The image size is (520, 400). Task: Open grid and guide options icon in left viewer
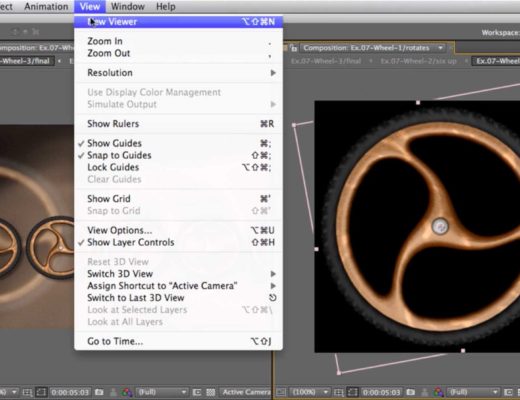coord(27,392)
